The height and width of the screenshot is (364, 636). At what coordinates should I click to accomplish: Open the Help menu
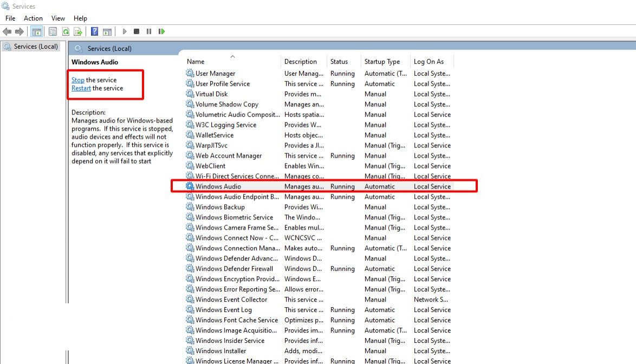click(x=80, y=18)
